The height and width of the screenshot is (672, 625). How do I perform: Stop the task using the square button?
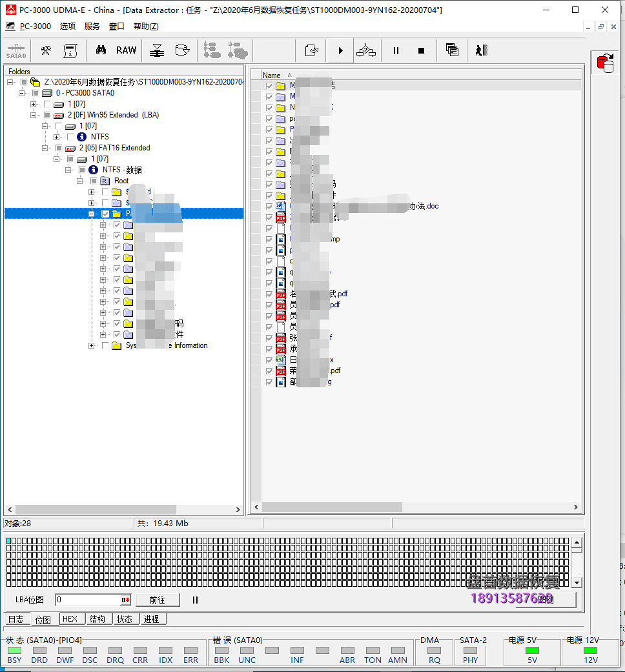[422, 50]
